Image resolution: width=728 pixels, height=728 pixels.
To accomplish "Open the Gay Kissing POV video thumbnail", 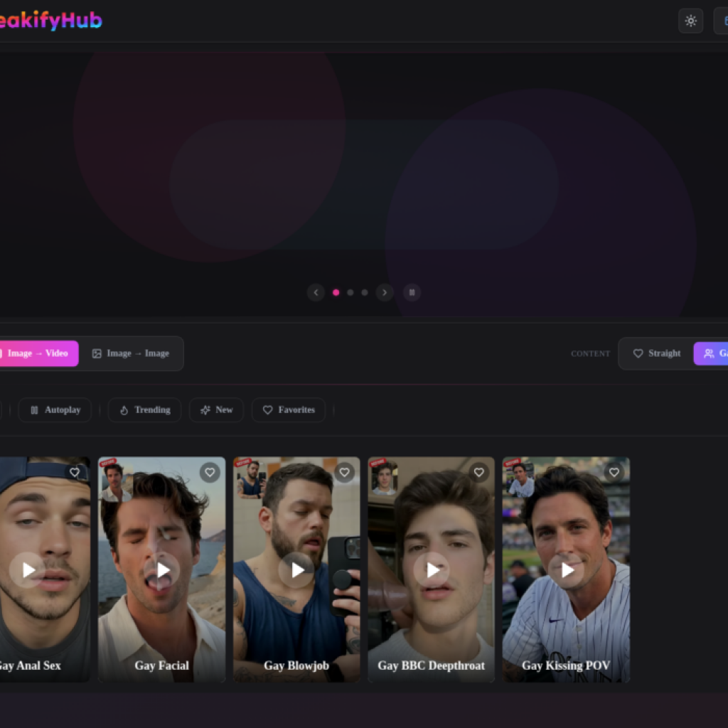I will (x=566, y=569).
